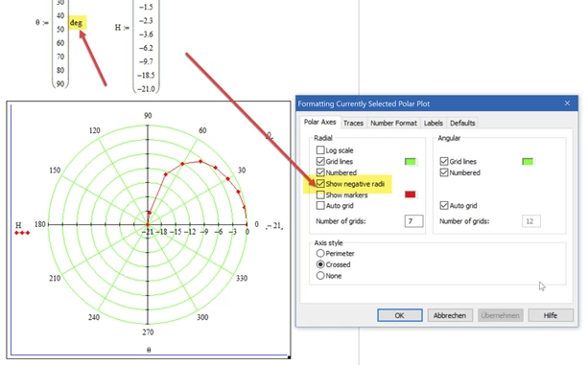This screenshot has height=365, width=588.
Task: Click the -21.0 value in H vector
Action: [x=146, y=89]
